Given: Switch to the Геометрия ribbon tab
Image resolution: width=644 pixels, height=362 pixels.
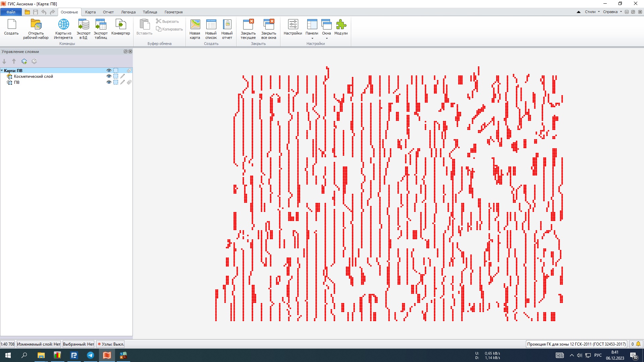Looking at the screenshot, I should point(173,12).
